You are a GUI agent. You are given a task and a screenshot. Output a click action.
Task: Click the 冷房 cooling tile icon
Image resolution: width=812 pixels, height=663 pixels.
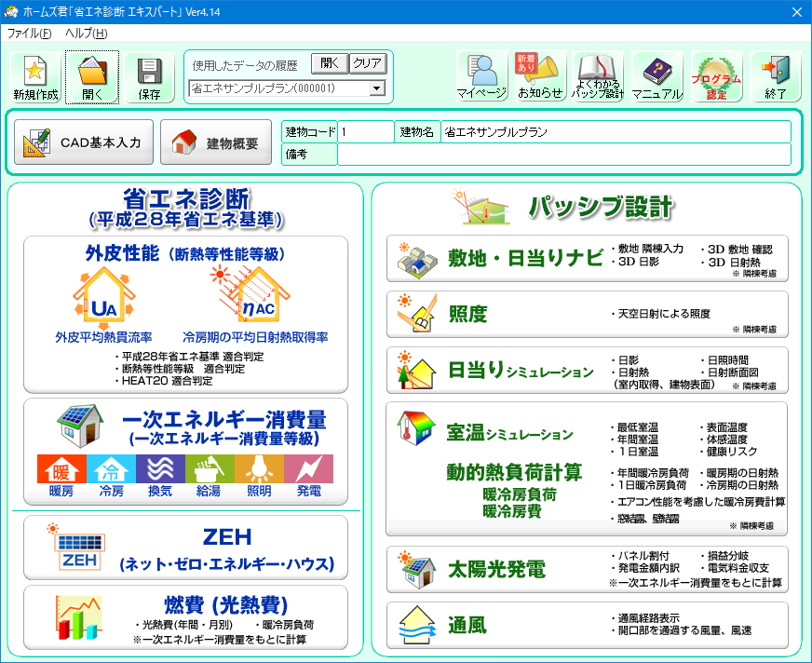click(112, 469)
